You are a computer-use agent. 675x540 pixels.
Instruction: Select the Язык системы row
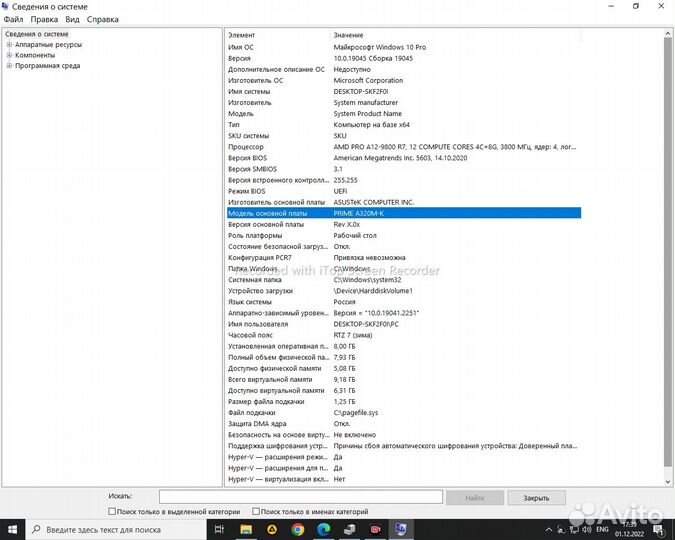[x=404, y=302]
